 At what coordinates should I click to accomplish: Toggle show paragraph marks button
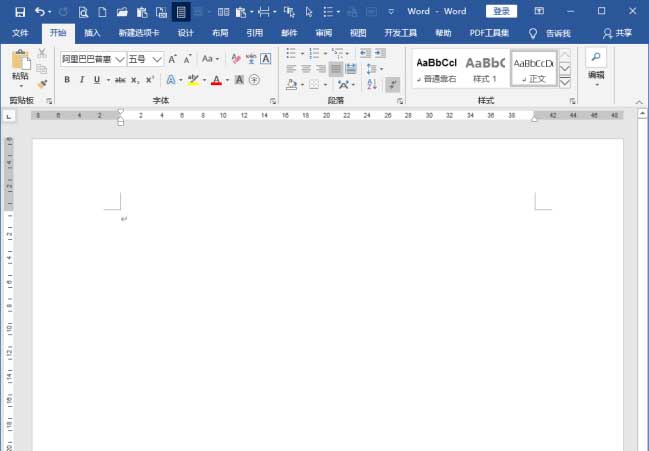[x=393, y=85]
